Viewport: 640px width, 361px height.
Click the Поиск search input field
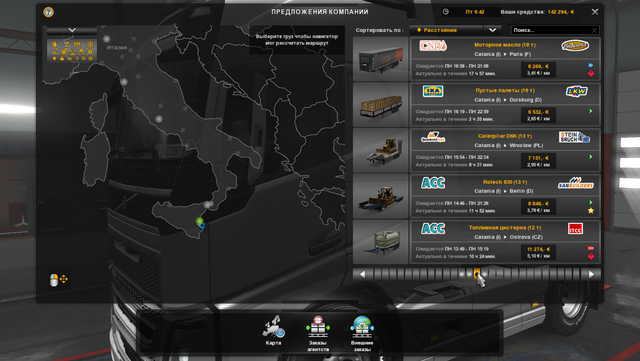pos(550,30)
